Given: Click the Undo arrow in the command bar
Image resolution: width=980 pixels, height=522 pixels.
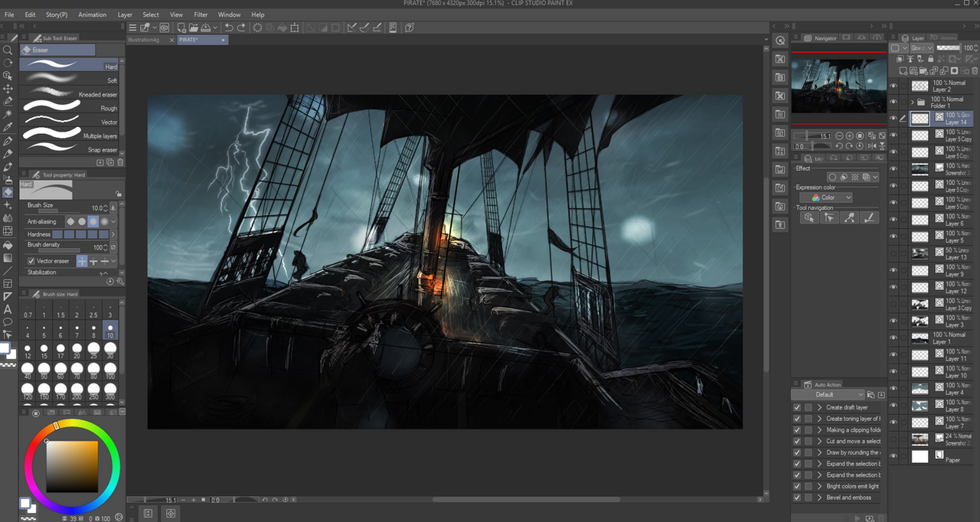Looking at the screenshot, I should click(x=228, y=28).
